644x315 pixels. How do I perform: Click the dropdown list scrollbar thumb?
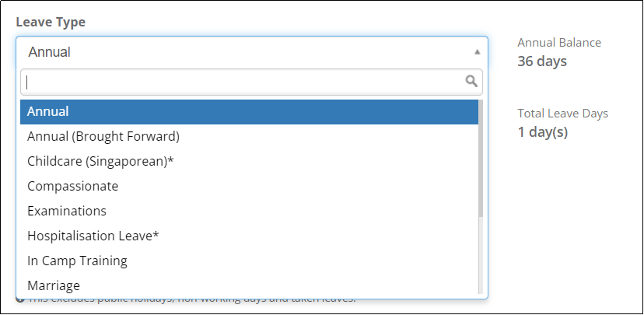[481, 158]
